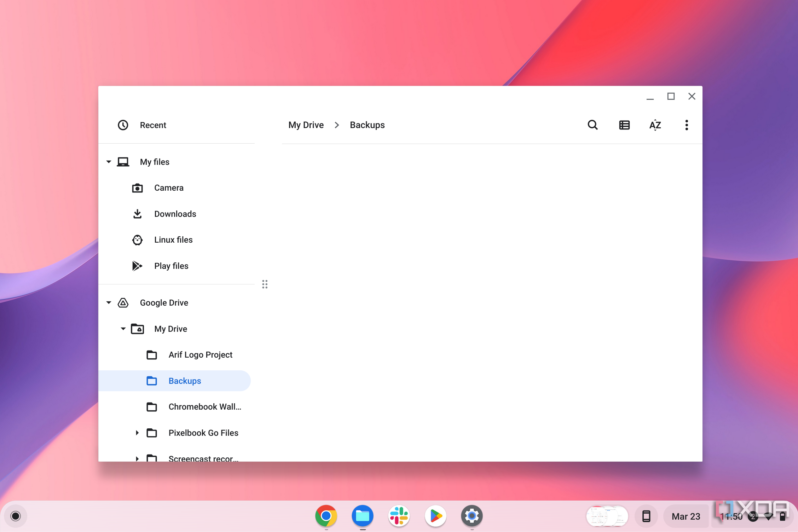The width and height of the screenshot is (798, 532).
Task: Click the search icon in toolbar
Action: click(x=592, y=125)
